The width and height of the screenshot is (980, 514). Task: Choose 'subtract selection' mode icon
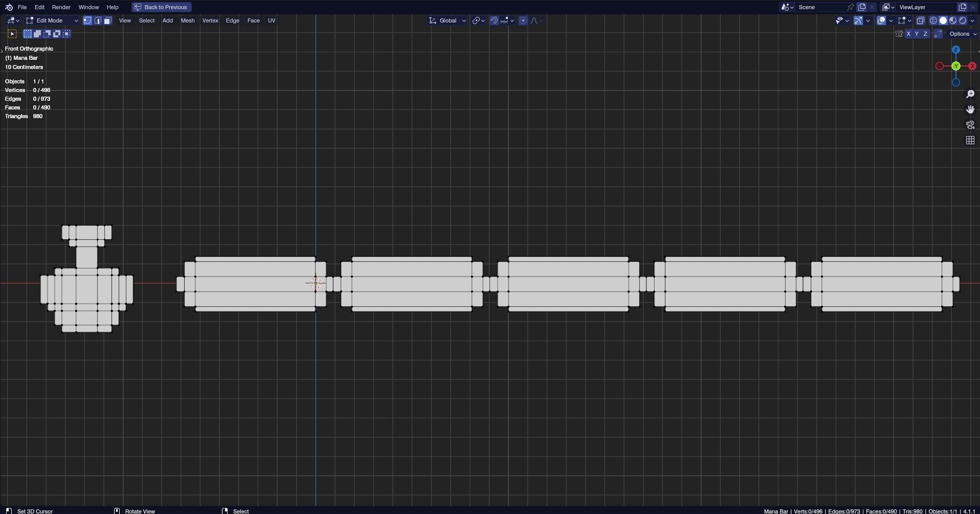(x=47, y=34)
